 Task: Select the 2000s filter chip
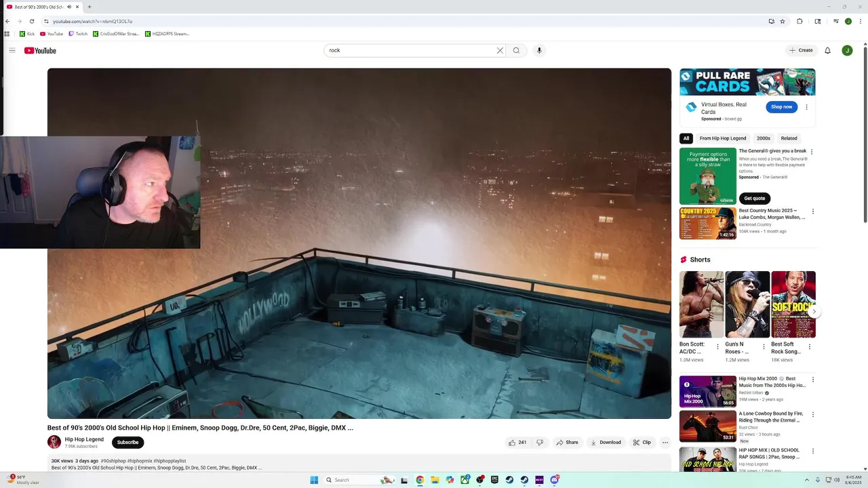click(764, 138)
